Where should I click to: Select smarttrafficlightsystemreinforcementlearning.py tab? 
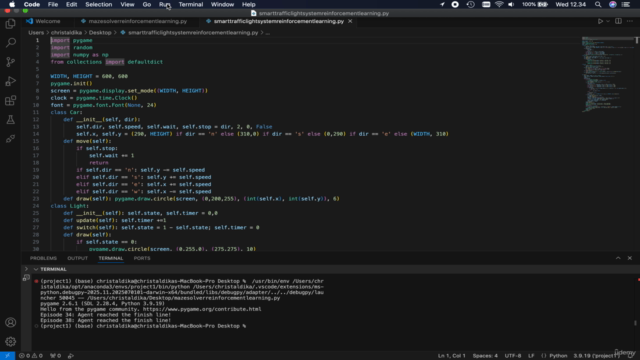pyautogui.click(x=278, y=21)
